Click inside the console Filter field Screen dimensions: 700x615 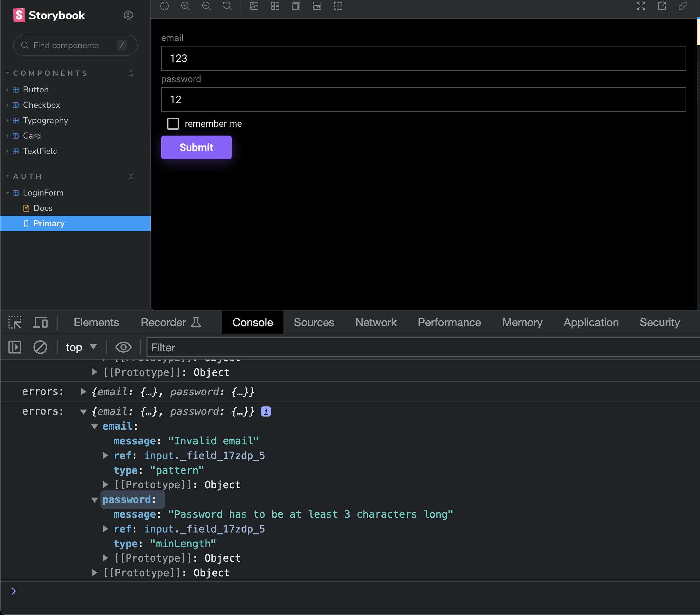click(240, 347)
